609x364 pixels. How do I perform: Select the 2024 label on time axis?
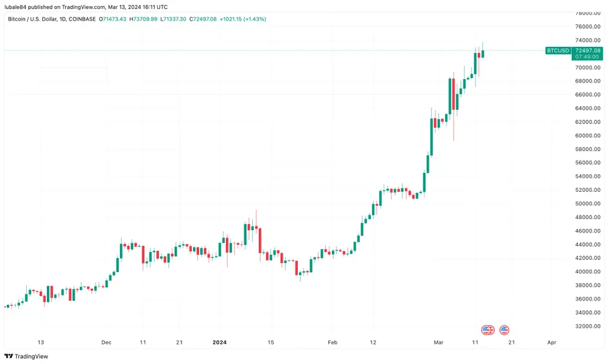(x=219, y=342)
